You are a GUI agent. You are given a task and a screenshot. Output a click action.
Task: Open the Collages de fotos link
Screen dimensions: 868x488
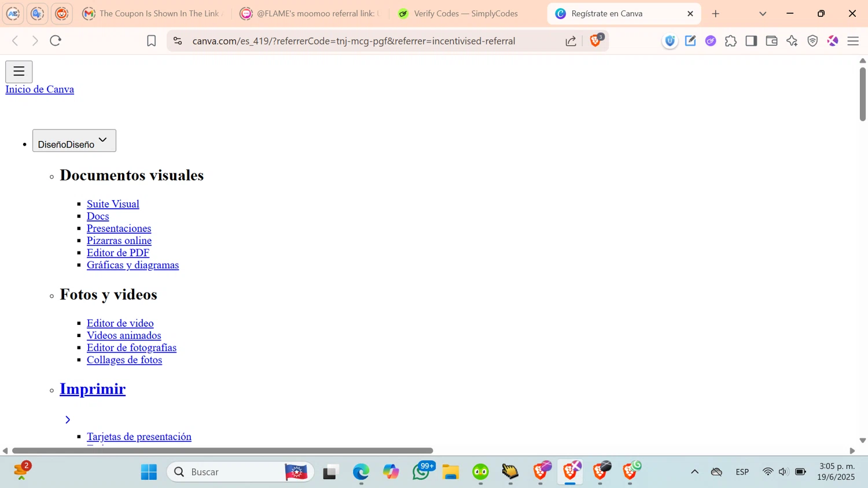(124, 359)
